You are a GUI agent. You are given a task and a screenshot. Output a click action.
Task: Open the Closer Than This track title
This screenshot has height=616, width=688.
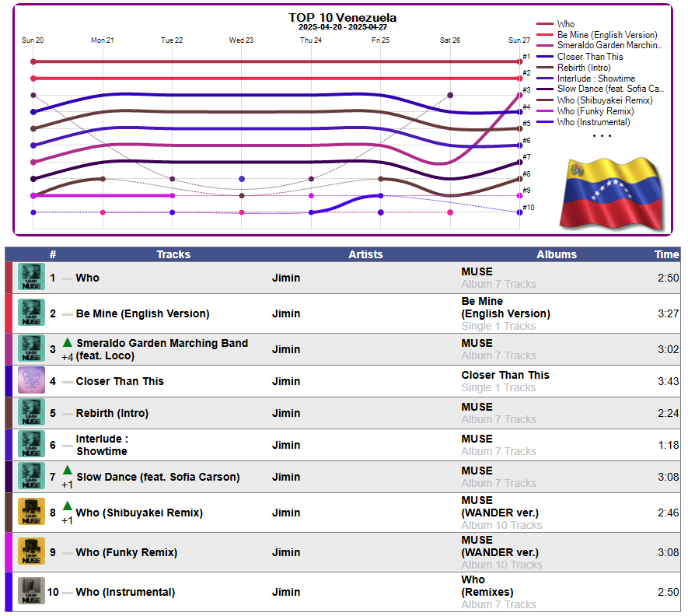click(120, 381)
